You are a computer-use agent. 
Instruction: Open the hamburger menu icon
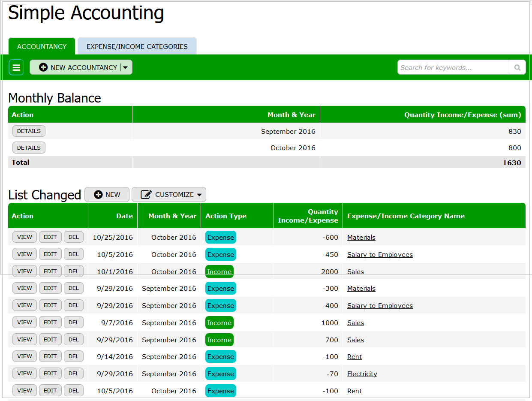(x=16, y=67)
